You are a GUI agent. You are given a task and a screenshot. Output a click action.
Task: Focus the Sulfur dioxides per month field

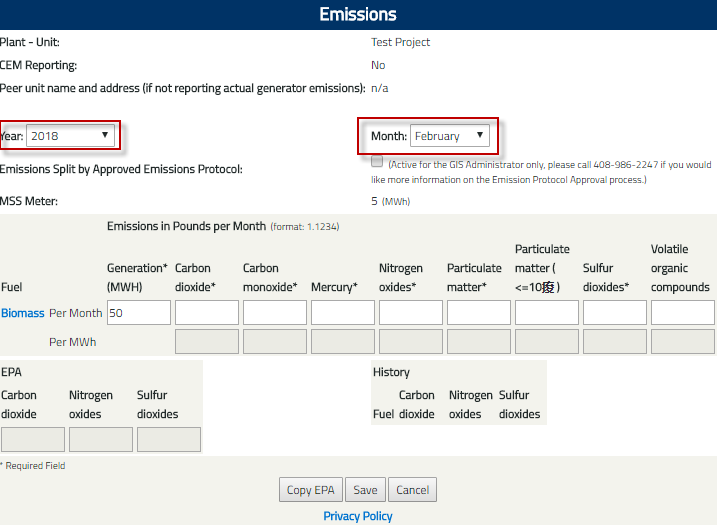click(614, 313)
